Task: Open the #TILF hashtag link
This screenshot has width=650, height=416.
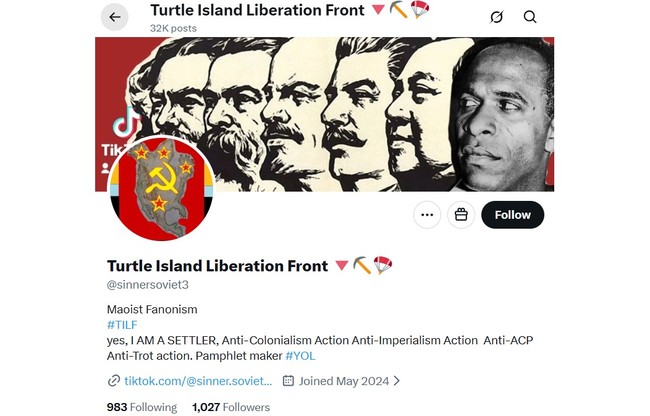Action: point(122,325)
